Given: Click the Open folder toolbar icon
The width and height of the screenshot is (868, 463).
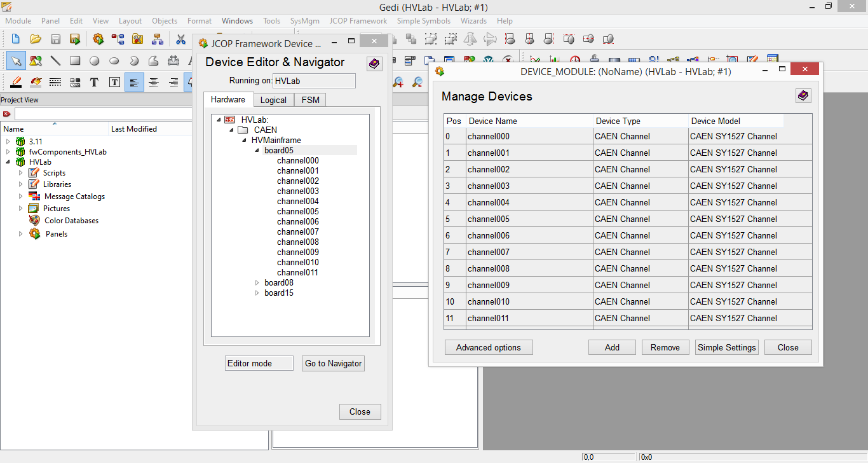Looking at the screenshot, I should (36, 39).
